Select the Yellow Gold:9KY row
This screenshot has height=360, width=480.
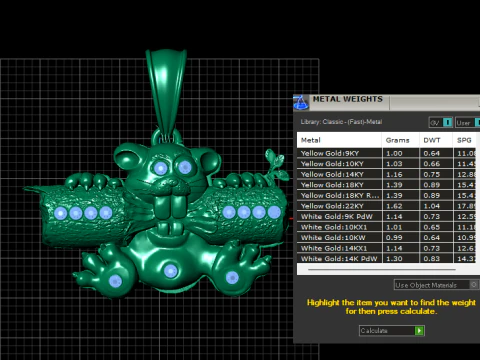387,153
